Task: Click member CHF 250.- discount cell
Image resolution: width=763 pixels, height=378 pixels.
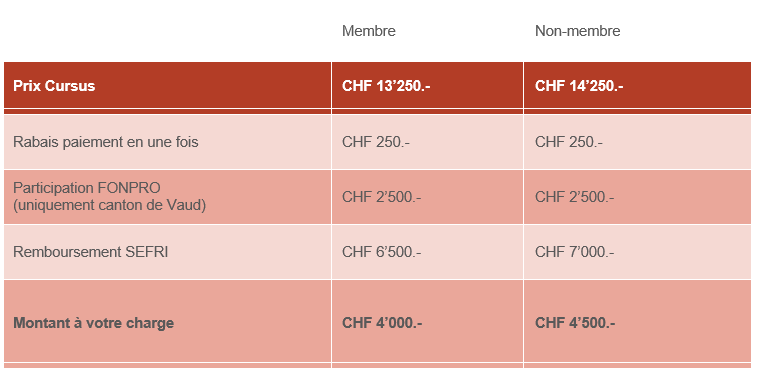Action: coord(376,142)
